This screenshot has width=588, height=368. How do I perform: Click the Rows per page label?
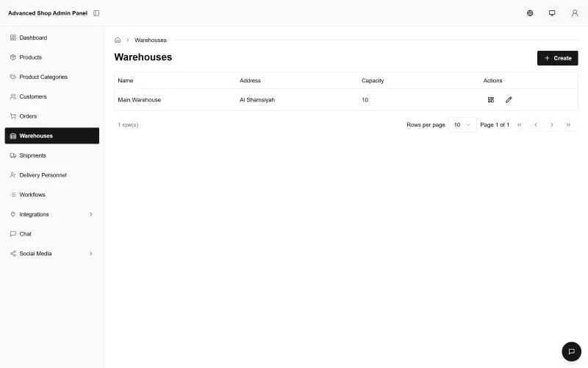[426, 124]
